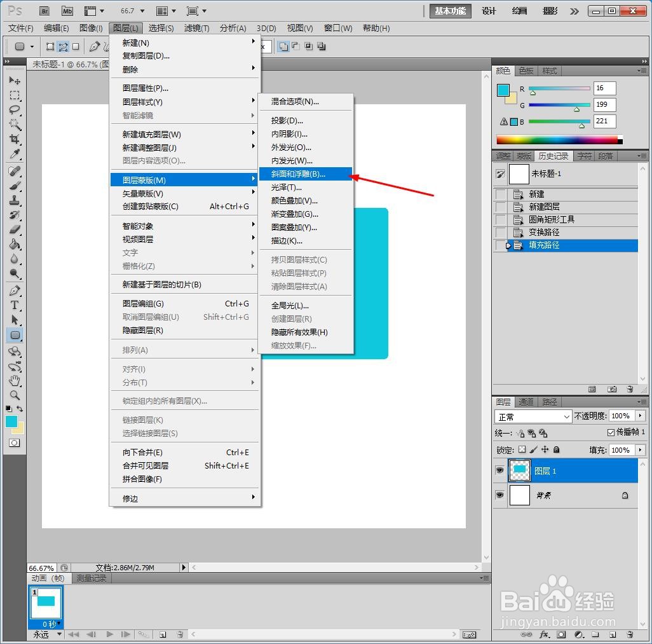Toggle lock all for layer

557,449
